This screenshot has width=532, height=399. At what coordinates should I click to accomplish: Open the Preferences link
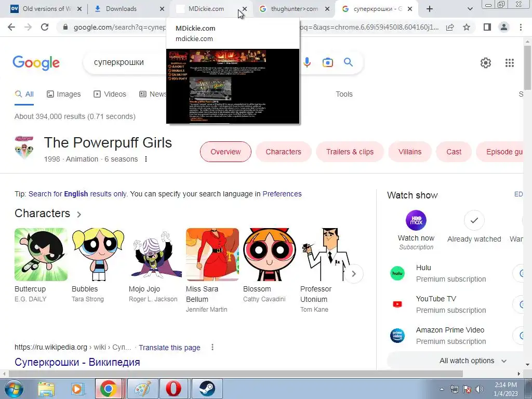pyautogui.click(x=282, y=194)
